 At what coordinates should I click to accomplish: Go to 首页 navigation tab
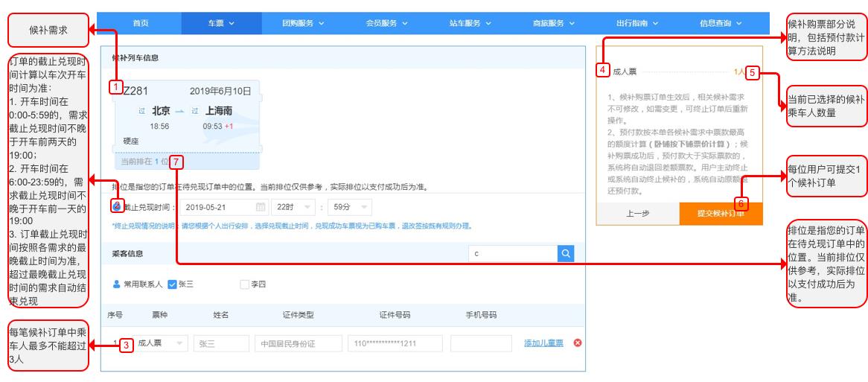click(x=141, y=23)
